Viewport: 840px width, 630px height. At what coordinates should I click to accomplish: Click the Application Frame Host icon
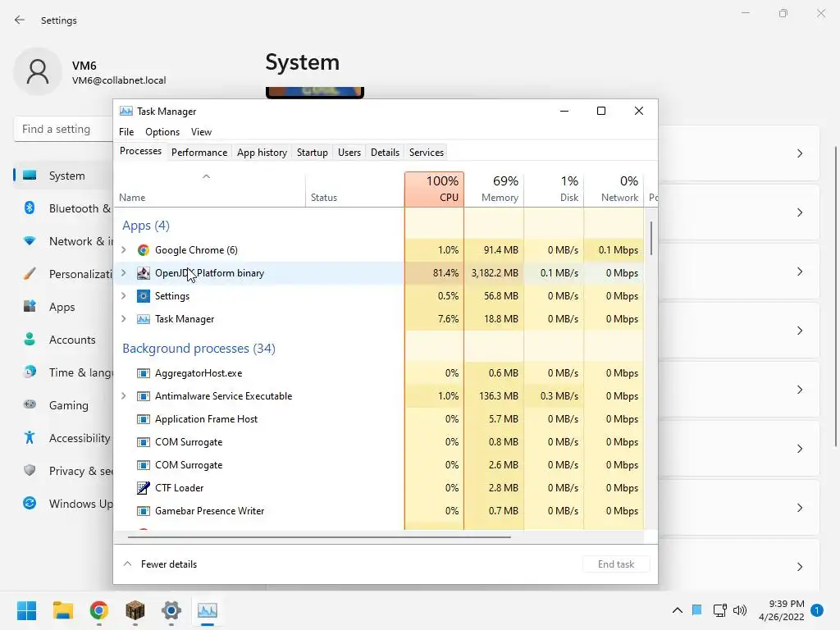coord(143,419)
